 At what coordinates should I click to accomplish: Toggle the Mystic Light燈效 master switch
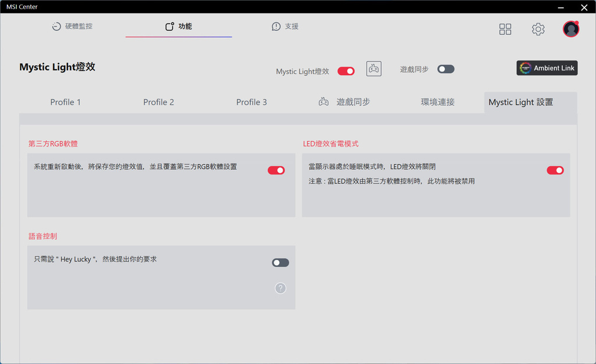coord(346,71)
